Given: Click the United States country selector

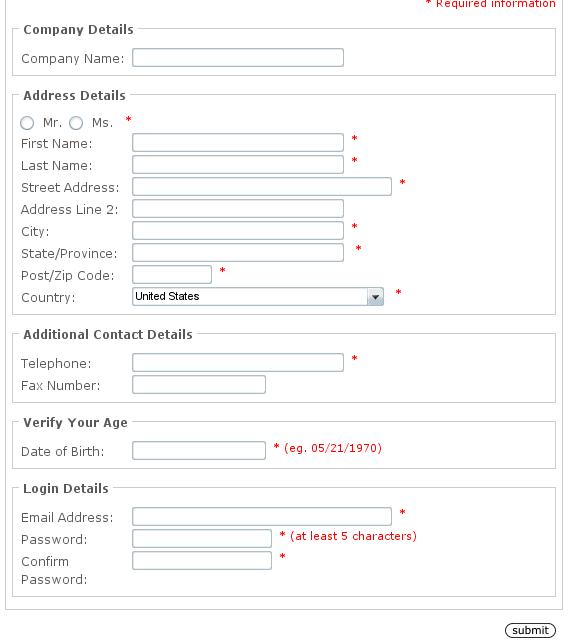Looking at the screenshot, I should (x=258, y=296).
